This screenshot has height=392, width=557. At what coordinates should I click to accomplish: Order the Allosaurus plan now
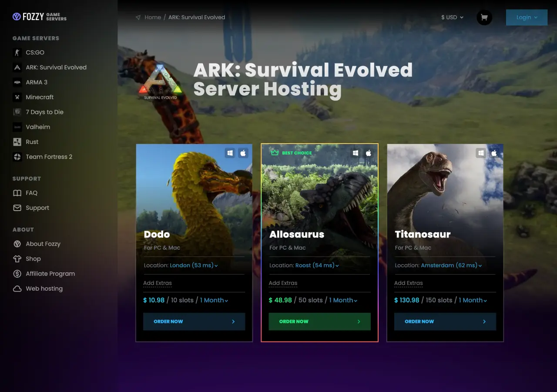[x=319, y=322]
